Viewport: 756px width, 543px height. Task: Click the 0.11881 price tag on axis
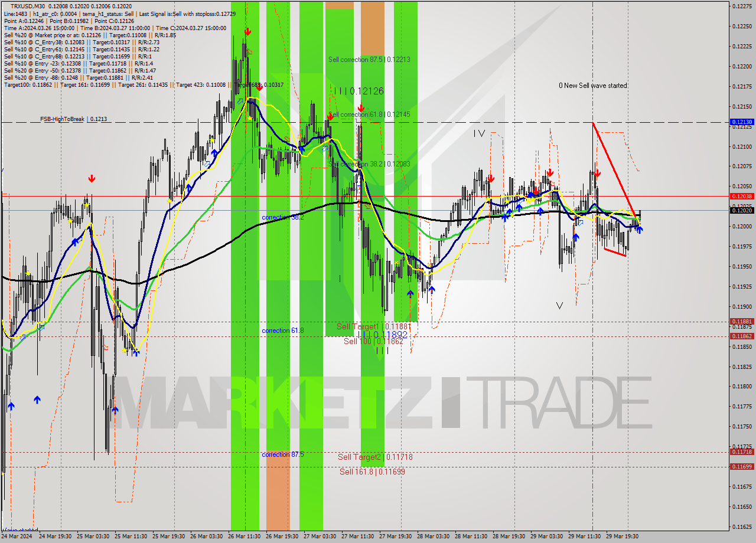(x=742, y=322)
